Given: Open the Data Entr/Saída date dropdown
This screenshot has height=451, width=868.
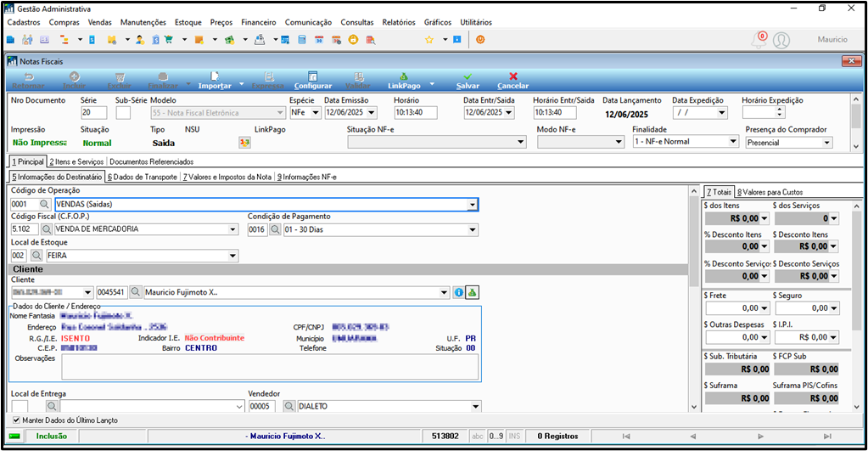Looking at the screenshot, I should 509,112.
